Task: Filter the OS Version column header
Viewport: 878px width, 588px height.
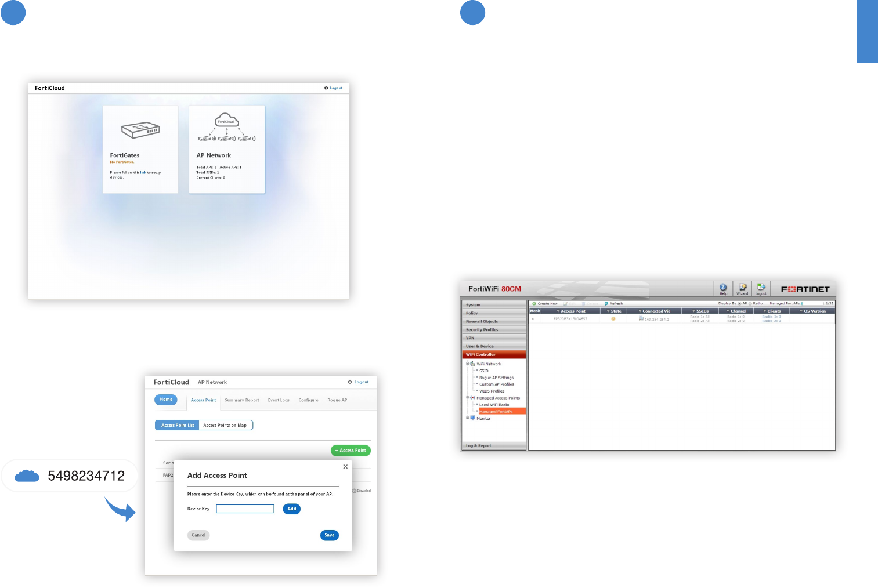Action: click(x=813, y=311)
